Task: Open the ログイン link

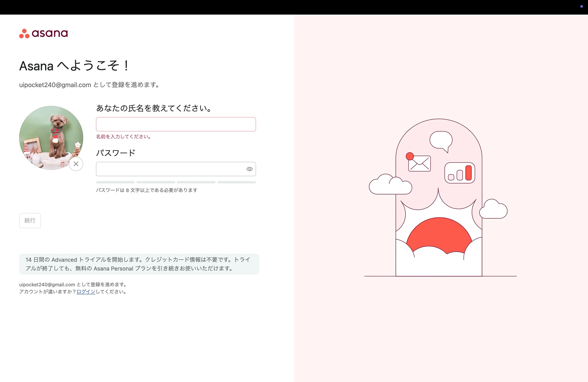Action: (x=86, y=292)
